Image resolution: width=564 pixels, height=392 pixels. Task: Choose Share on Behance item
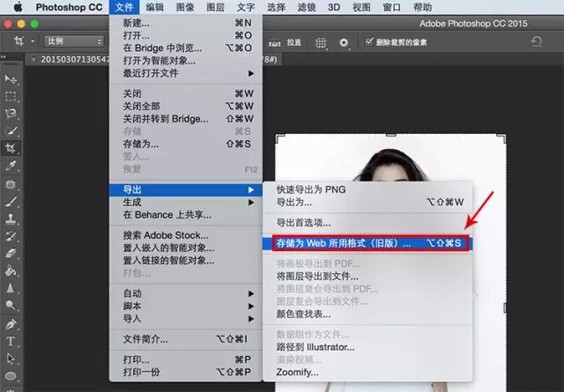[186, 215]
